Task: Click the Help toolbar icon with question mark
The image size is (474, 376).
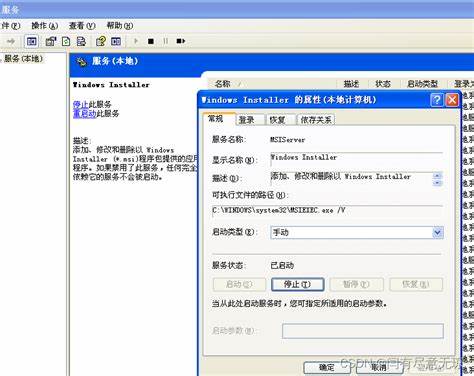Action: point(101,41)
